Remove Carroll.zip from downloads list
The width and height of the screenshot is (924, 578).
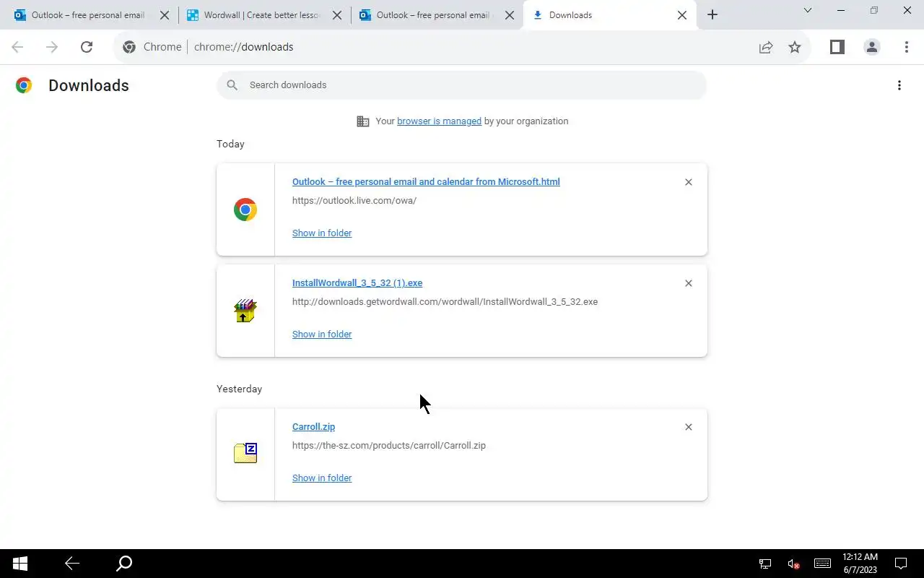(x=689, y=427)
